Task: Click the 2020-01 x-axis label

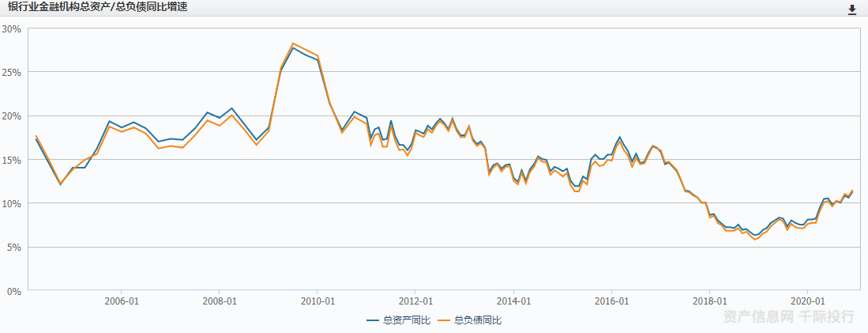Action: click(808, 301)
